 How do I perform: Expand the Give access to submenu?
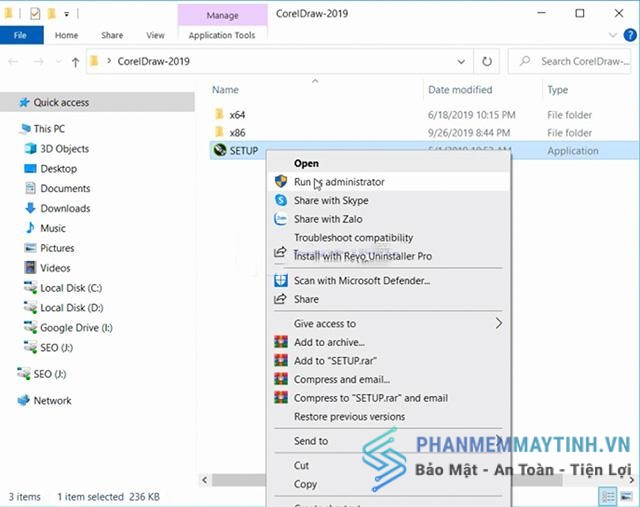(499, 323)
